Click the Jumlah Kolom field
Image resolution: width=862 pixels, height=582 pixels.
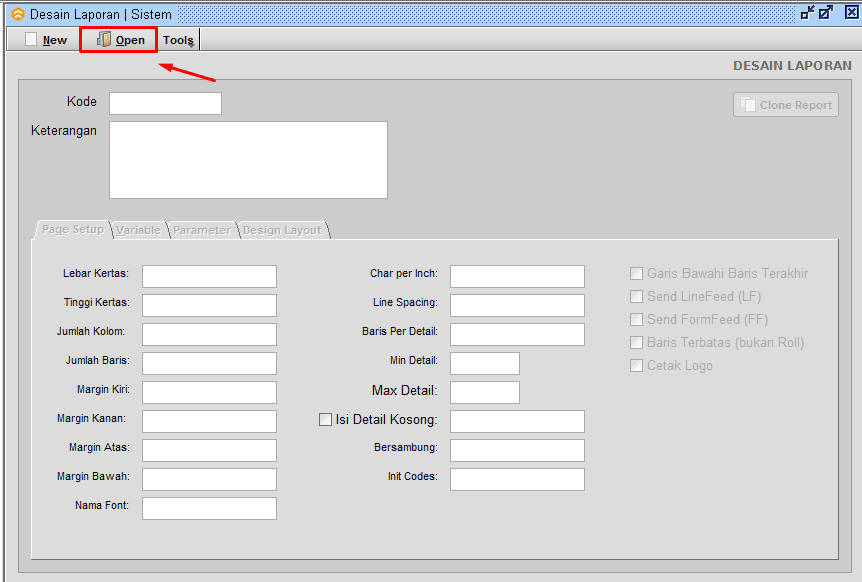[209, 334]
